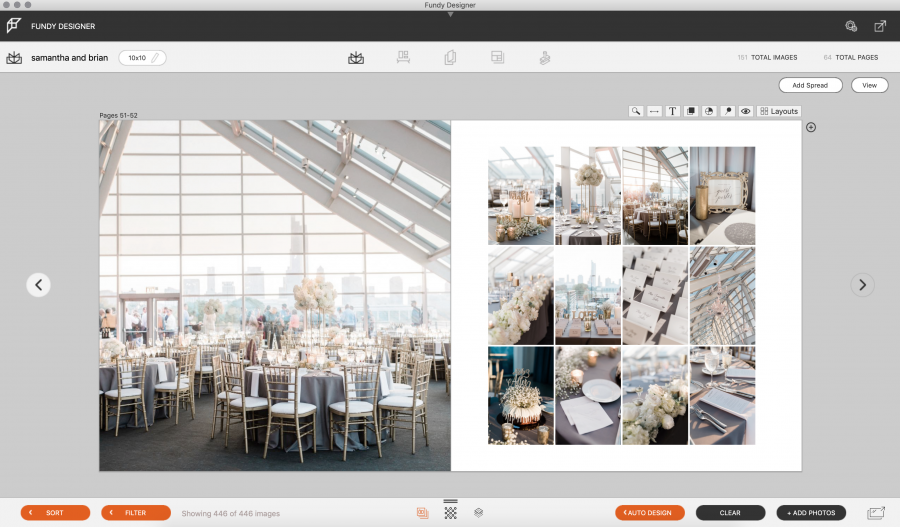Toggle the stacked layers icon in bottom bar

[x=479, y=513]
